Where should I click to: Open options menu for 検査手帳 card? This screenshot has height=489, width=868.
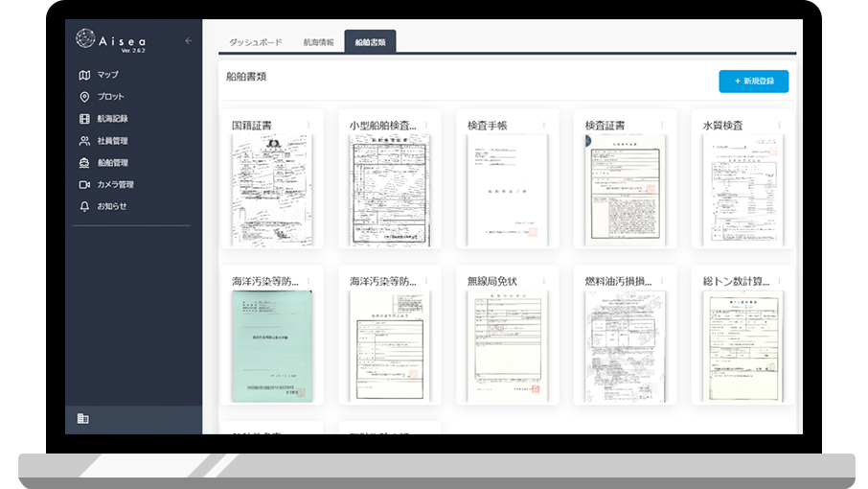(544, 126)
